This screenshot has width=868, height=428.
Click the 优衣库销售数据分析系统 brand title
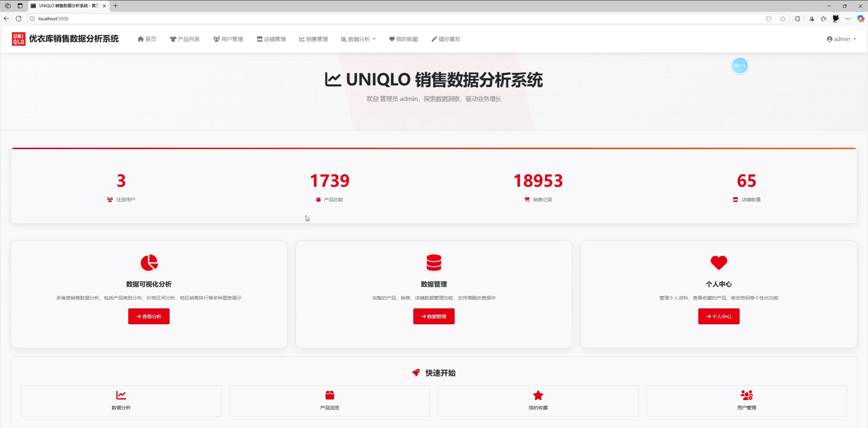74,39
